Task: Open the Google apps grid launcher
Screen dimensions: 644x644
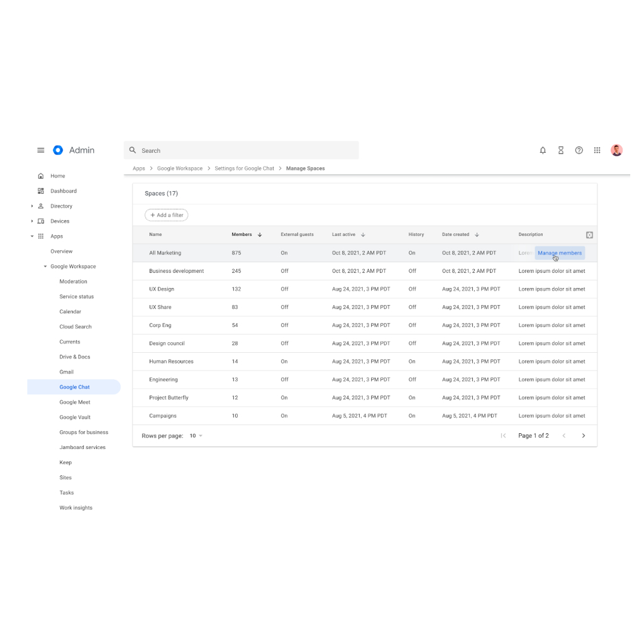Action: (597, 150)
